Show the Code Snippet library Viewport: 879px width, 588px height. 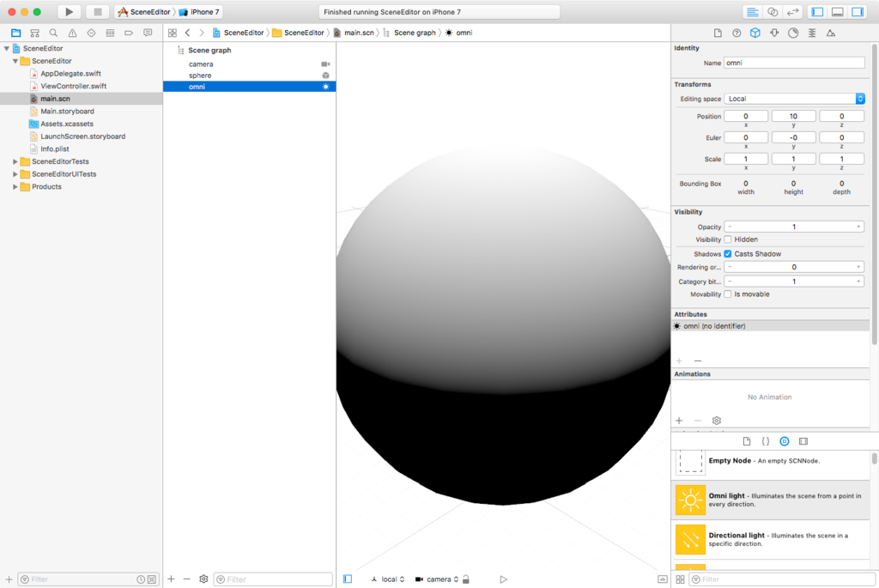(765, 441)
